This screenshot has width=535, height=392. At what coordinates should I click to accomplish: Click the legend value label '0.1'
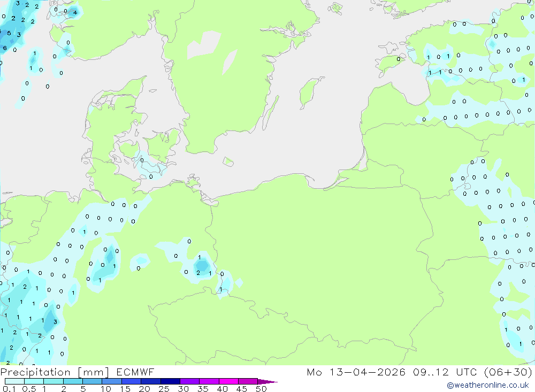(x=9, y=389)
